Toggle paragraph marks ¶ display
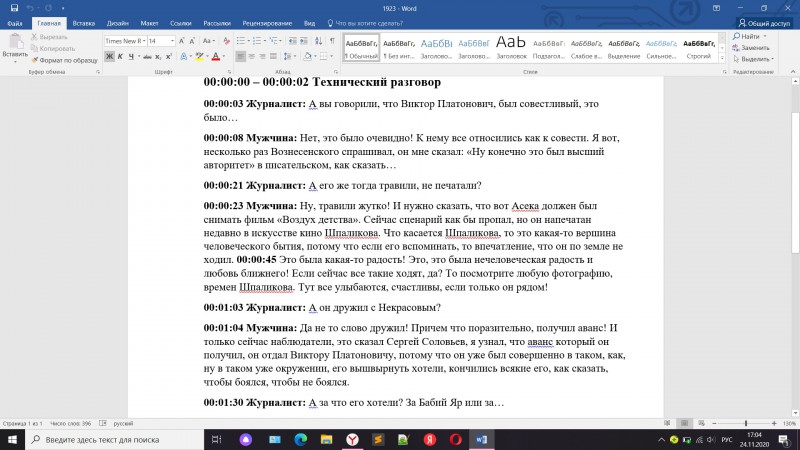Viewport: 800px width, 450px height. point(332,41)
